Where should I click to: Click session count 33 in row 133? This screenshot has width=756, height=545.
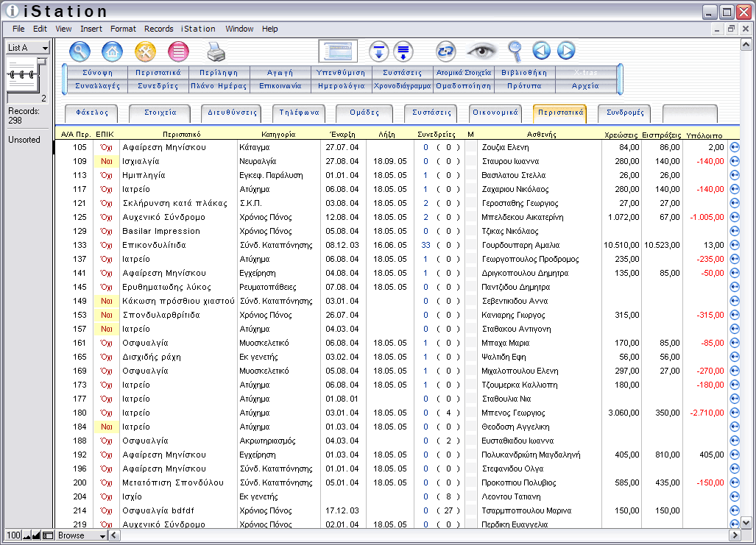pos(425,245)
